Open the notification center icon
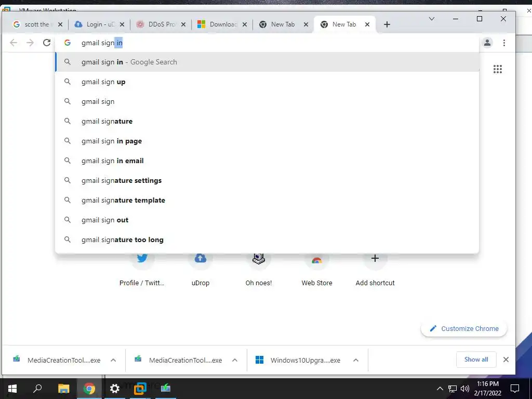The height and width of the screenshot is (399, 532). tap(515, 389)
